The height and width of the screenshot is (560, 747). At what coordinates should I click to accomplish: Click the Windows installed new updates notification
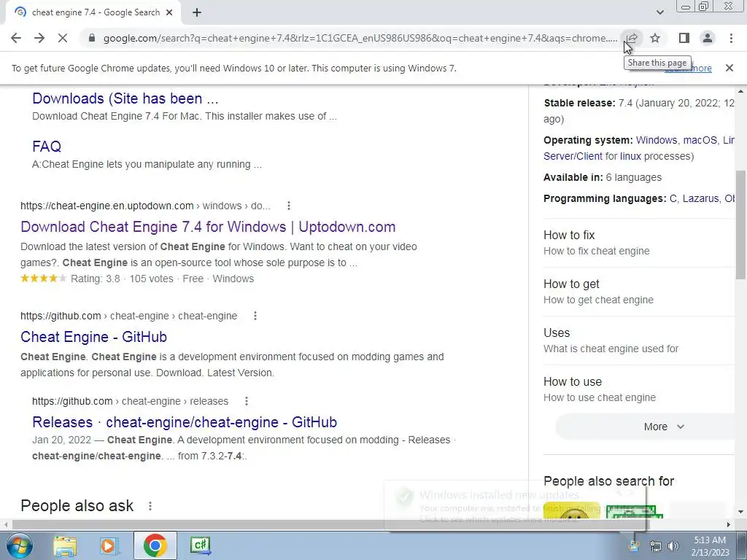coord(514,506)
